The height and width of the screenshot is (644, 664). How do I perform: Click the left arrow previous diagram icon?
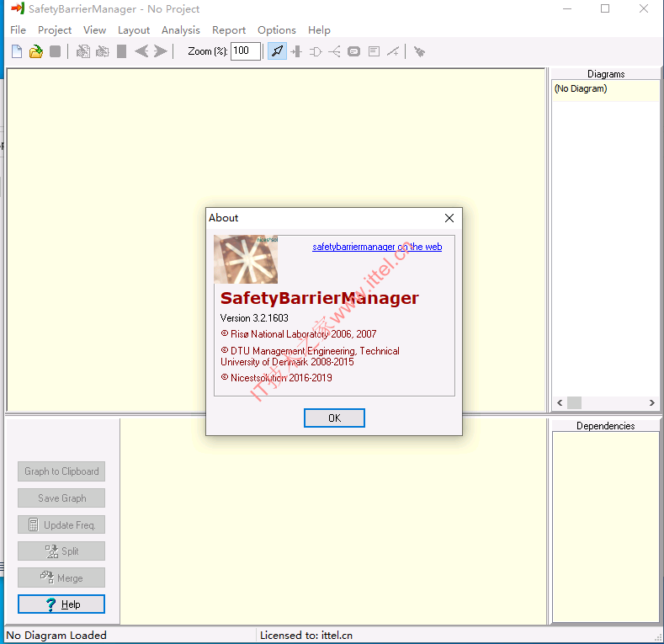point(141,51)
